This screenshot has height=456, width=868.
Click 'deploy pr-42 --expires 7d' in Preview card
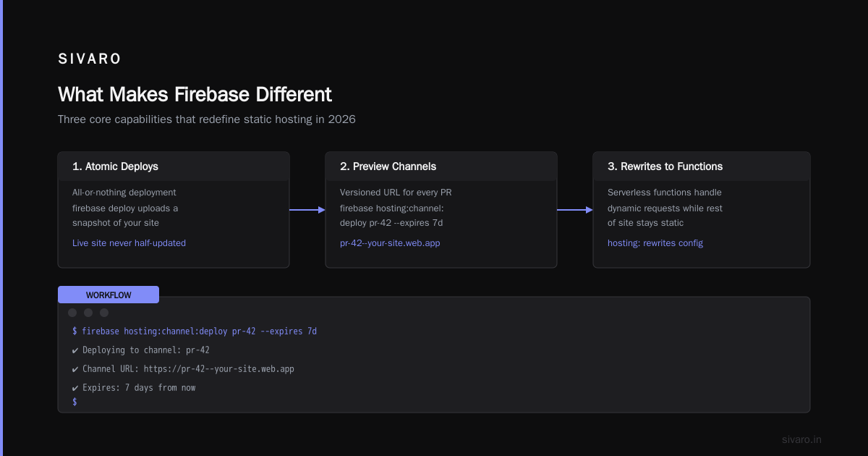click(391, 223)
